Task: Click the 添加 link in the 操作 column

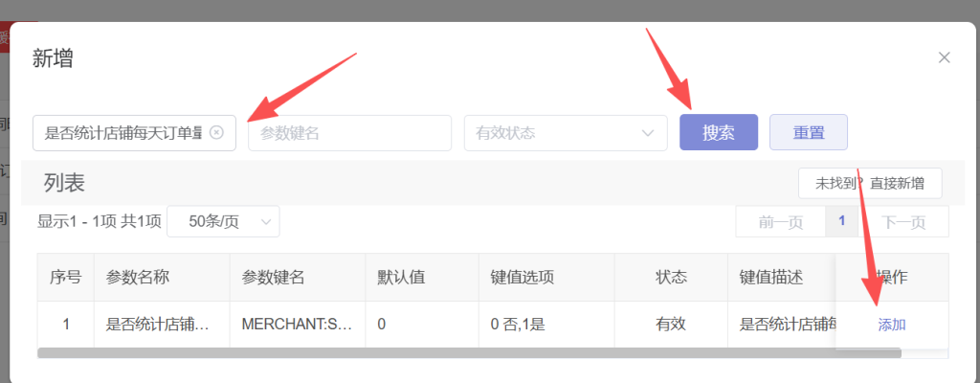Action: (x=892, y=325)
